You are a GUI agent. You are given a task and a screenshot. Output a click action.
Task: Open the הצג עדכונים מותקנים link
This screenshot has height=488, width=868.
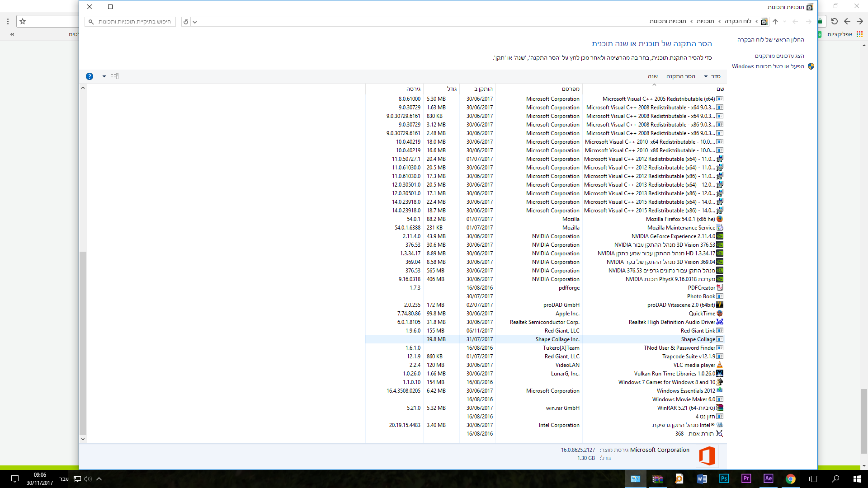point(779,56)
